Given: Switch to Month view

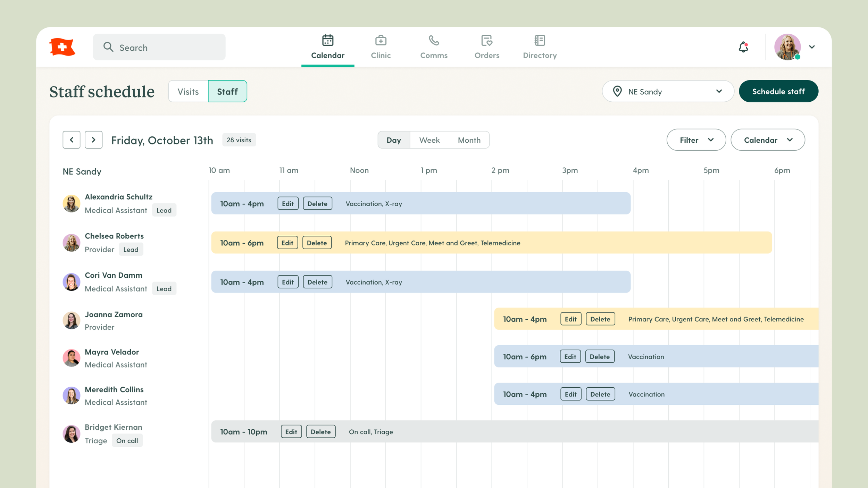Looking at the screenshot, I should (x=469, y=140).
